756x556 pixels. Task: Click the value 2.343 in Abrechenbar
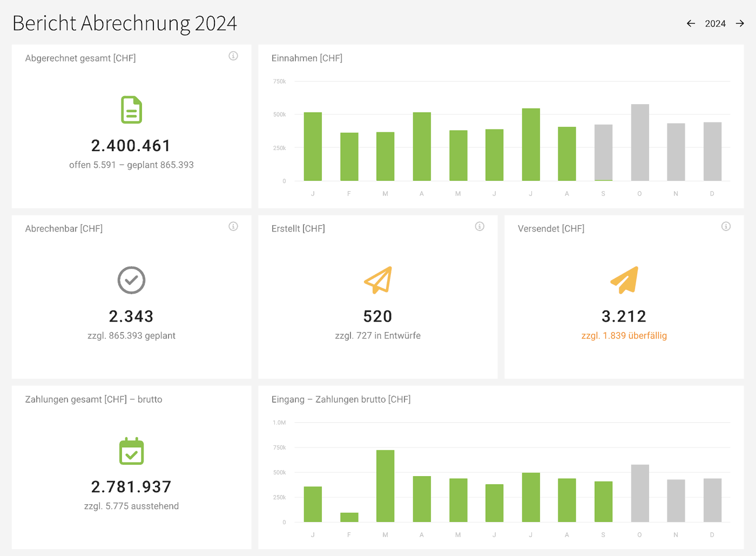(131, 316)
